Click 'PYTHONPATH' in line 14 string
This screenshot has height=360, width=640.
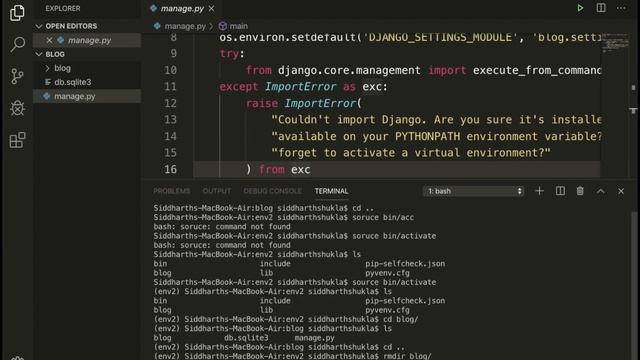[x=427, y=136]
